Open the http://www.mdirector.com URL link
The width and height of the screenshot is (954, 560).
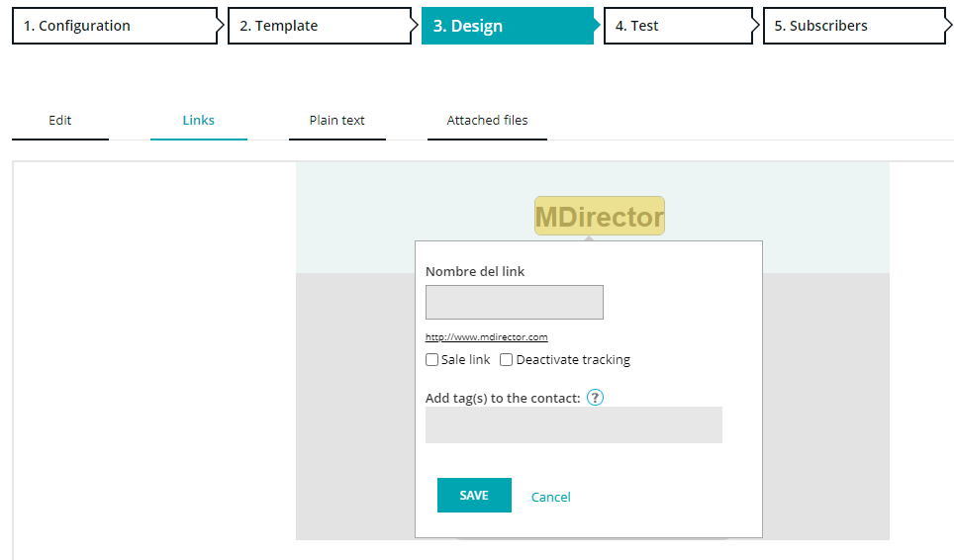(486, 337)
